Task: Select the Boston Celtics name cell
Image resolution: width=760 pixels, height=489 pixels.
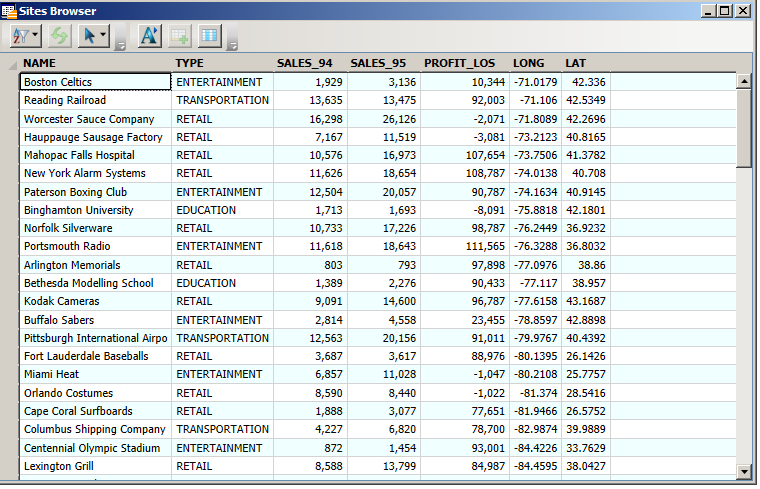Action: click(95, 82)
